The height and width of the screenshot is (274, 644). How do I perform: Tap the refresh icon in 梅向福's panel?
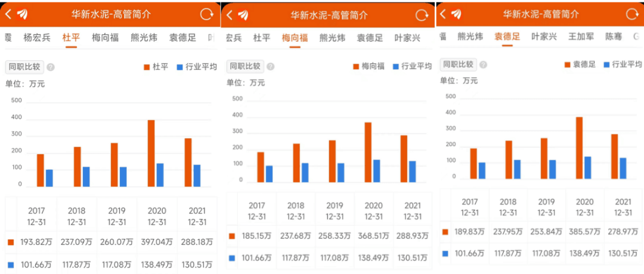pos(422,15)
